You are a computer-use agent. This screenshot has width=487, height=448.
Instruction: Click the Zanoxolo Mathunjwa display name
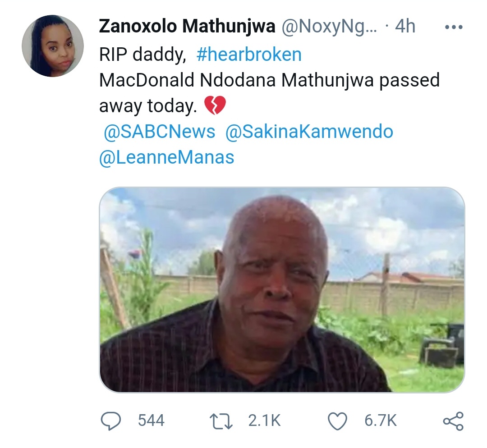tap(187, 27)
